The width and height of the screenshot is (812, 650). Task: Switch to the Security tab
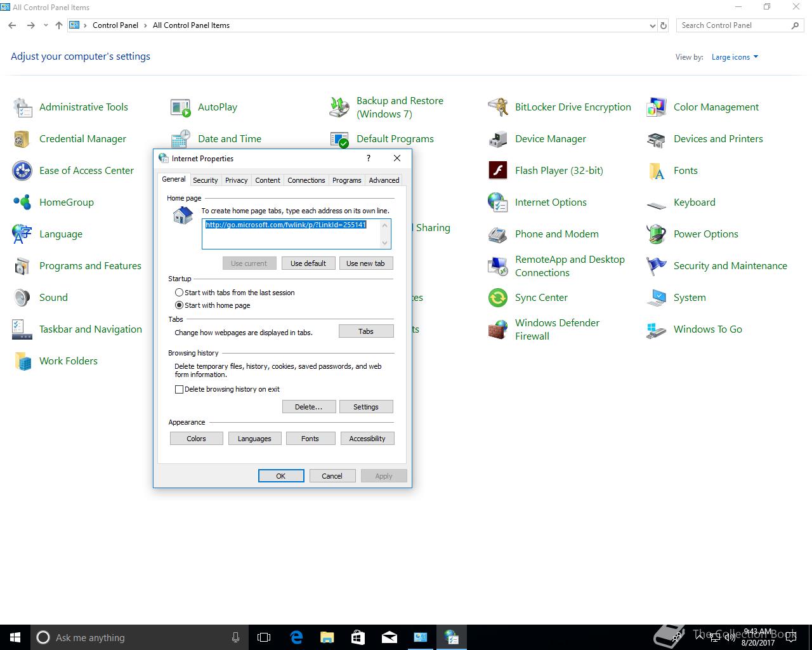click(x=206, y=180)
